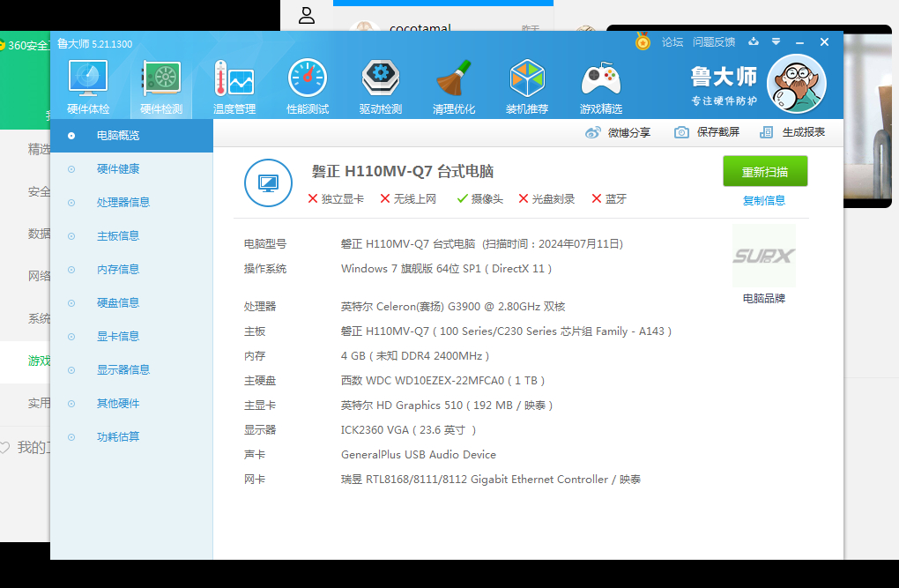899x588 pixels.
Task: Click 保存截屏 to save screenshot
Action: (x=706, y=132)
